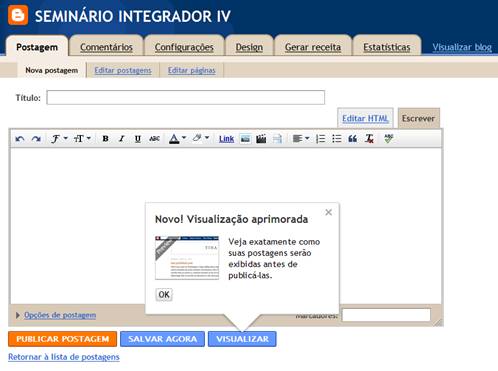
Task: Open the Editar postagens link
Action: click(123, 70)
